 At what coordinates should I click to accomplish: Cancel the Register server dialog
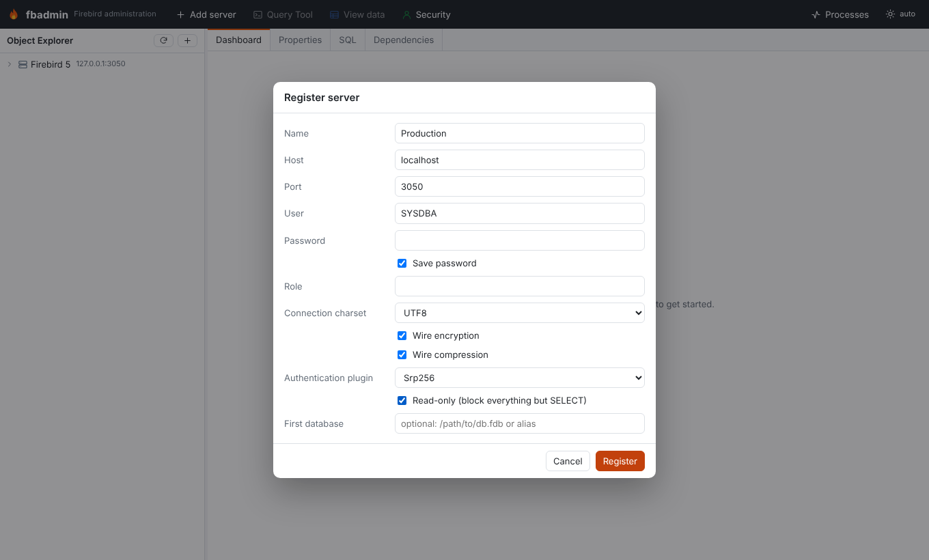(x=568, y=461)
